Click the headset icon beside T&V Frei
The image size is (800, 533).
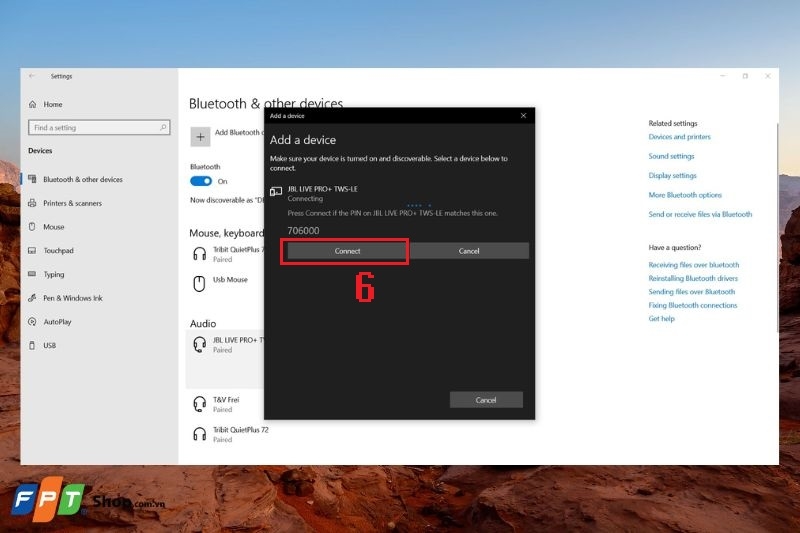point(199,404)
